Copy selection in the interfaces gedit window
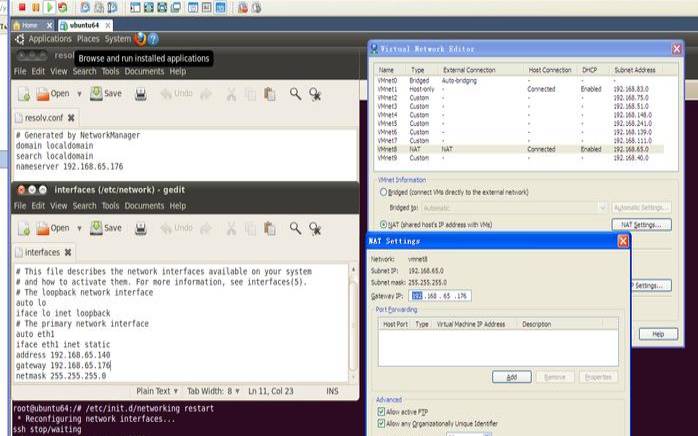The width and height of the screenshot is (698, 436). 251,228
